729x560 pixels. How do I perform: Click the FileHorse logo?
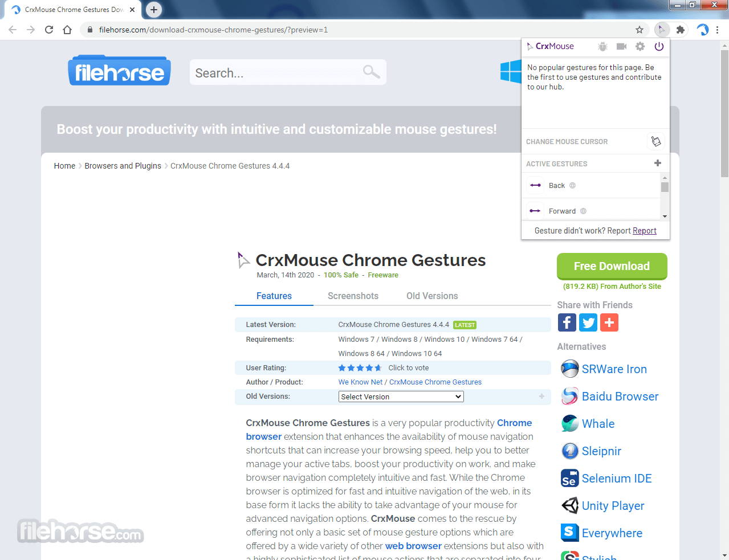tap(119, 71)
